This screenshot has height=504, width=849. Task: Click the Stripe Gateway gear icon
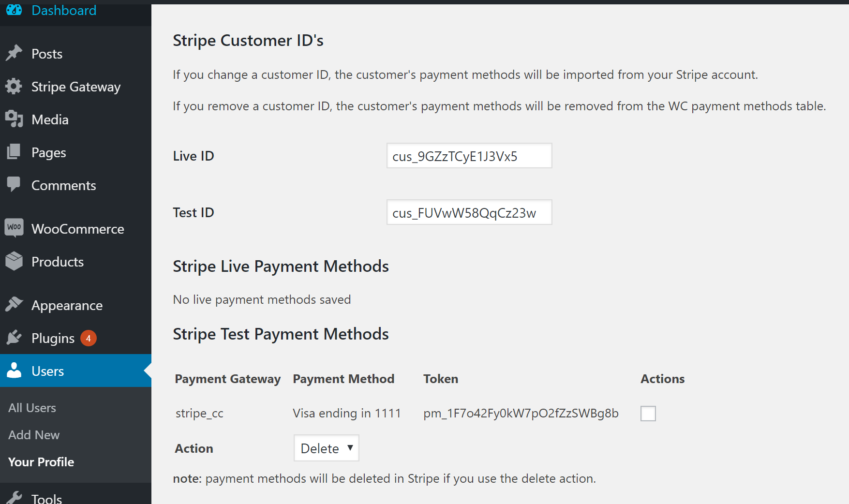coord(14,86)
